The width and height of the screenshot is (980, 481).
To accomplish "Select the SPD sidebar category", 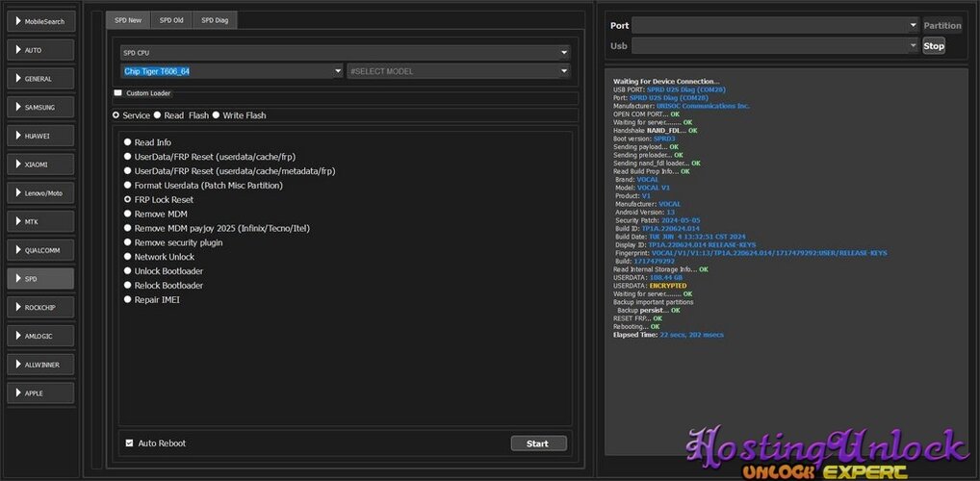I will [40, 279].
